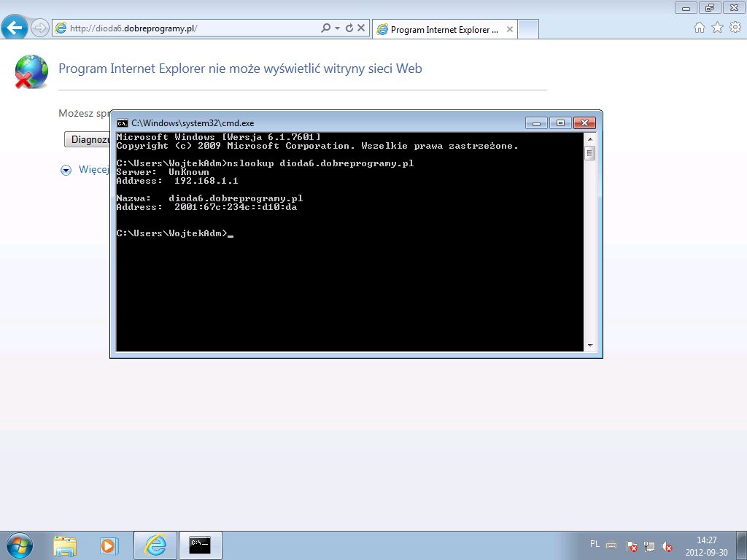
Task: Minimize the Internet Explorer window
Action: (x=686, y=7)
